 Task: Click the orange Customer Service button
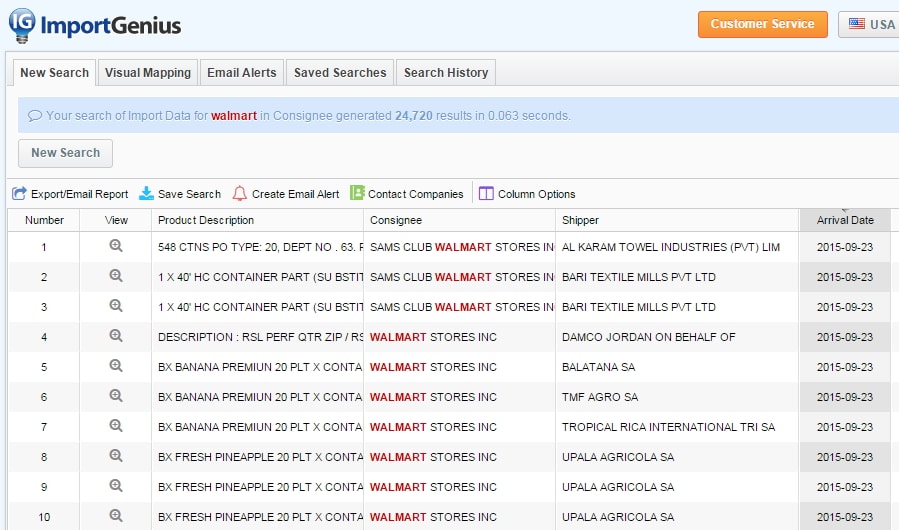[763, 24]
